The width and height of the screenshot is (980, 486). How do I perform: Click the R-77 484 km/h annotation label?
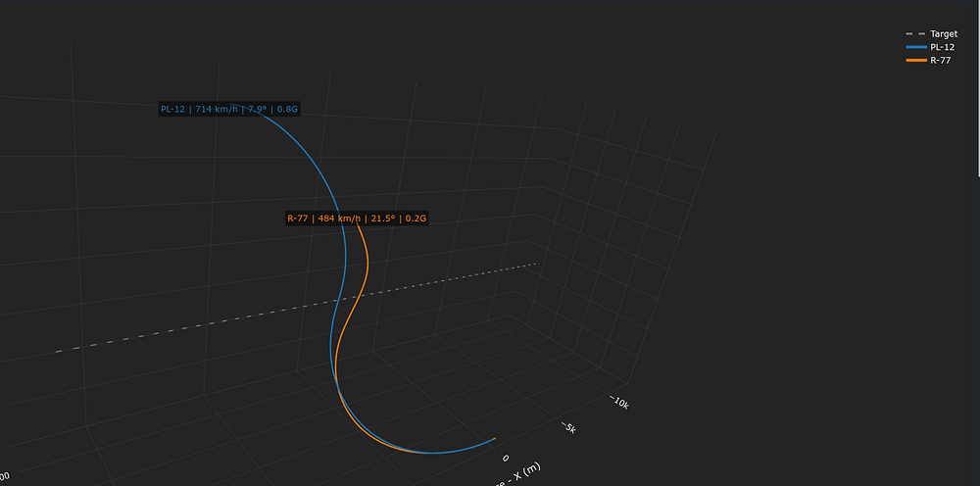click(357, 219)
